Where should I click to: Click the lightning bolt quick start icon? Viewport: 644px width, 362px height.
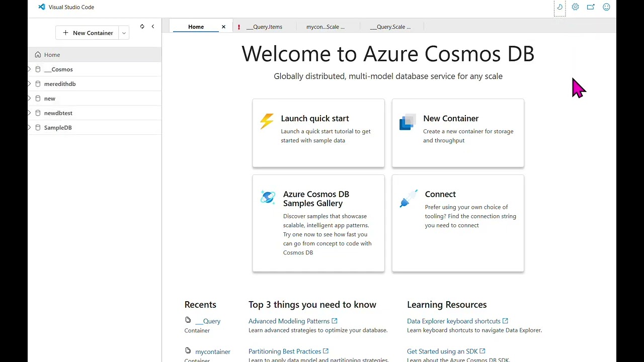click(267, 121)
